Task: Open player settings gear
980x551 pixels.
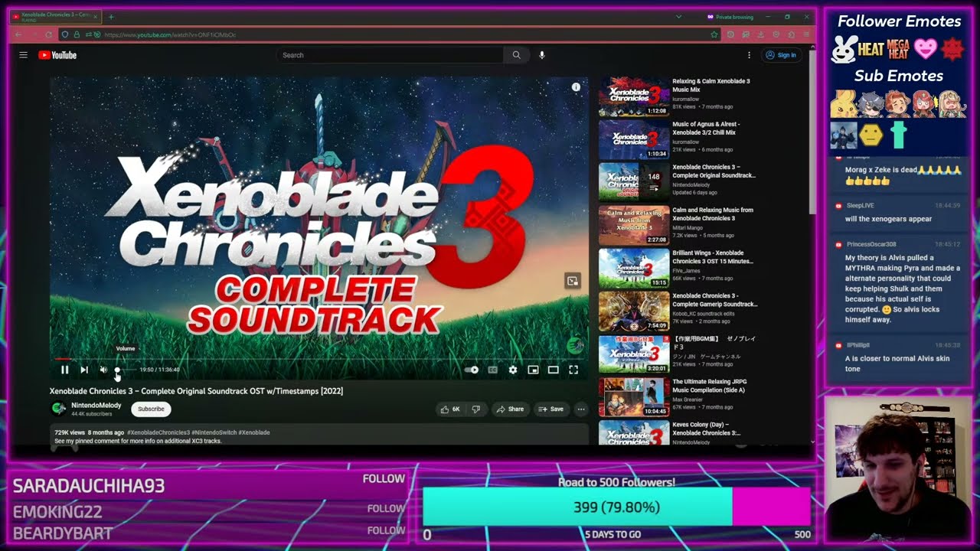Action: (x=513, y=370)
